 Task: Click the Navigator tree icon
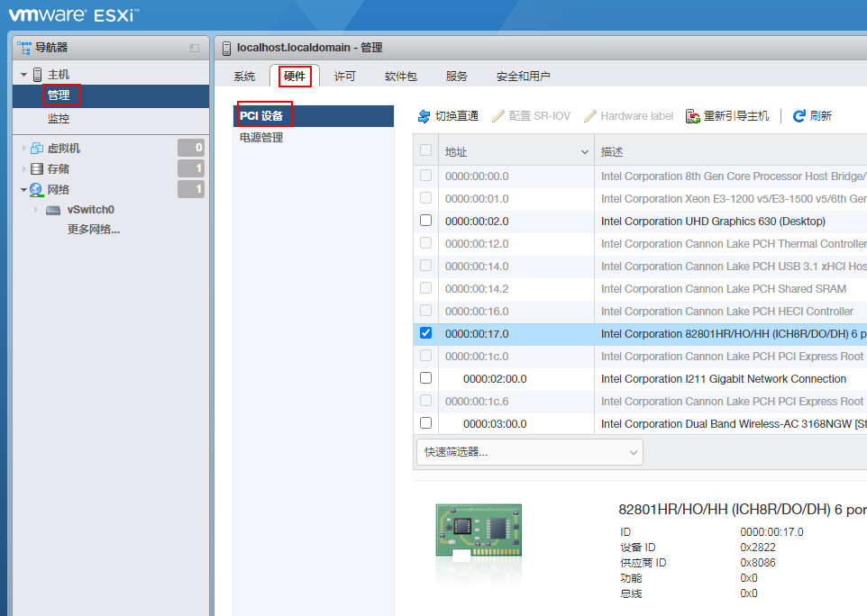24,48
